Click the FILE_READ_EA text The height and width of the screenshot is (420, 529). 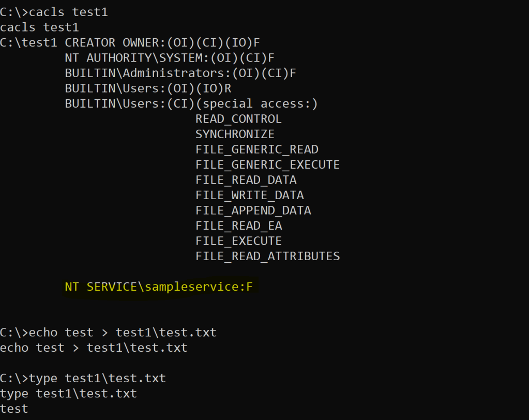[x=238, y=226]
